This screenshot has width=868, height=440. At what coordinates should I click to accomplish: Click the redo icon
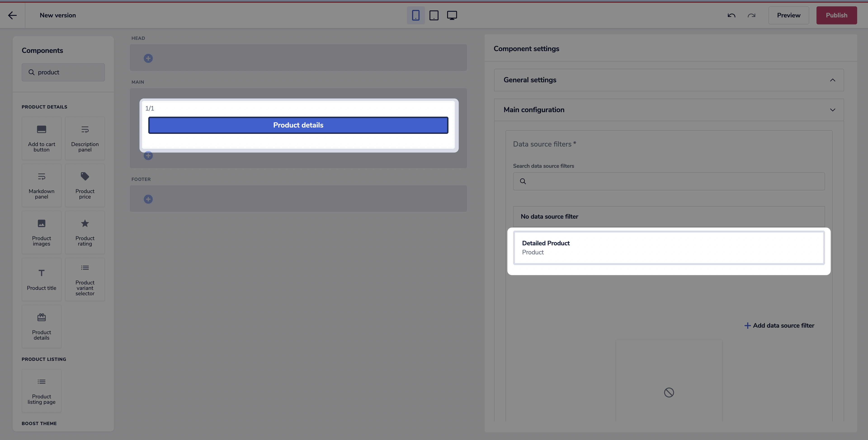pos(751,15)
